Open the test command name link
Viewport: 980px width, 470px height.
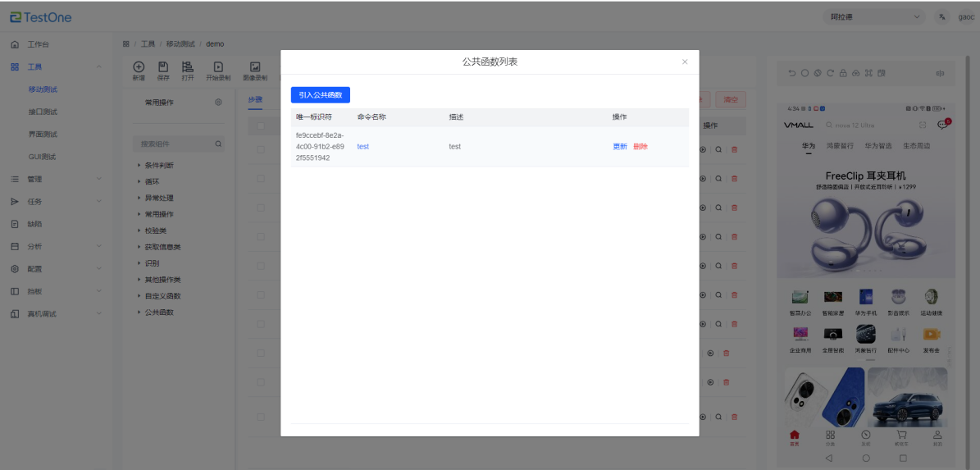tap(362, 147)
